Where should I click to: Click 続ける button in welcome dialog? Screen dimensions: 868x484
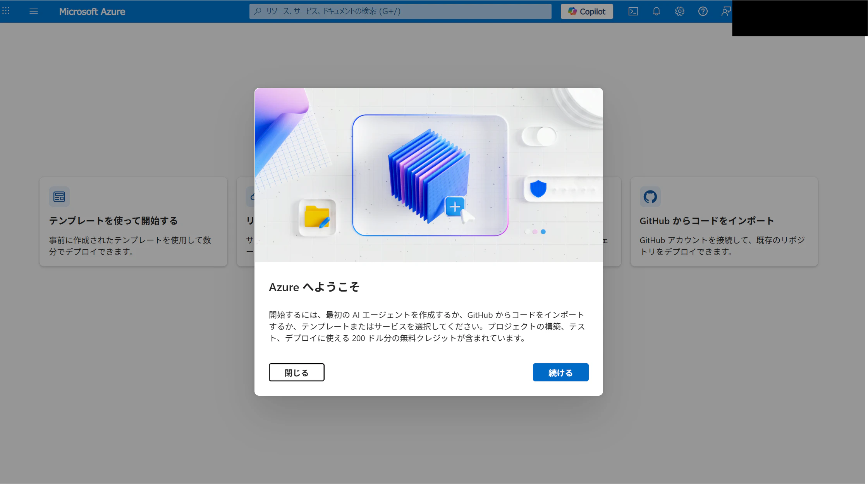pyautogui.click(x=560, y=372)
